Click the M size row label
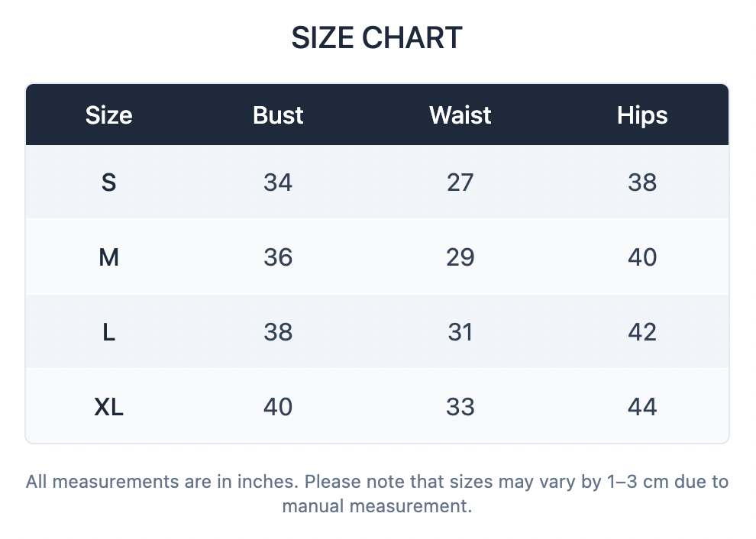Viewport: 756px width, 539px height. [x=109, y=257]
